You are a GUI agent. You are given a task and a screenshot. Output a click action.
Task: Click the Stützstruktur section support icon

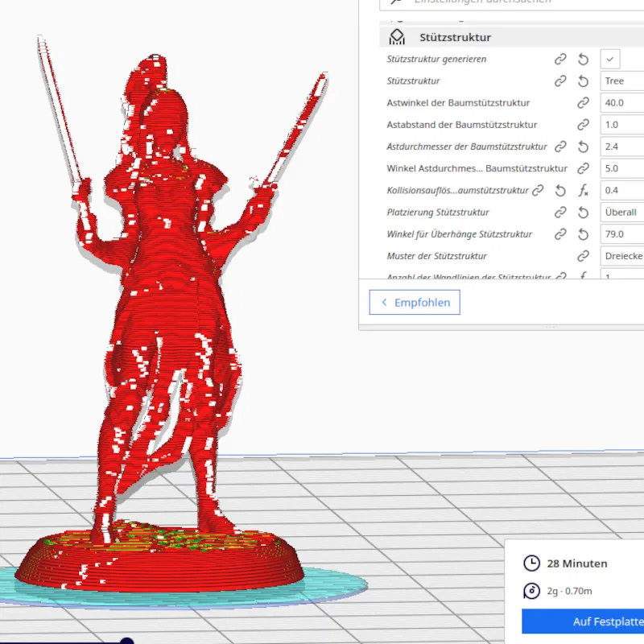pyautogui.click(x=396, y=37)
